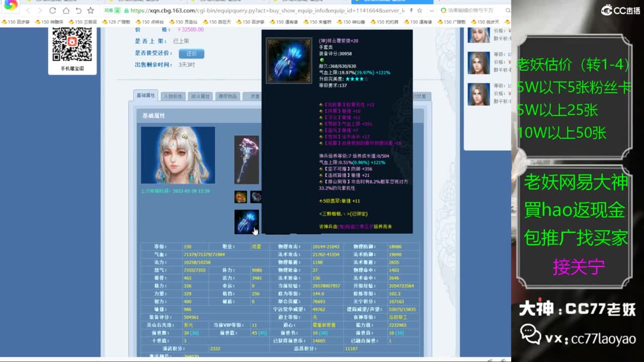
Task: Open bookmark 150 点将台
Action: pyautogui.click(x=149, y=22)
